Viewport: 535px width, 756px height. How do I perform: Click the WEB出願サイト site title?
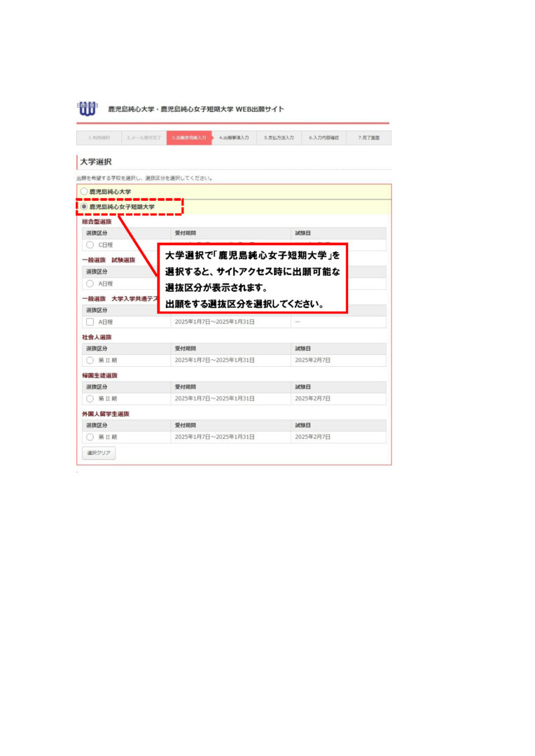tap(196, 109)
